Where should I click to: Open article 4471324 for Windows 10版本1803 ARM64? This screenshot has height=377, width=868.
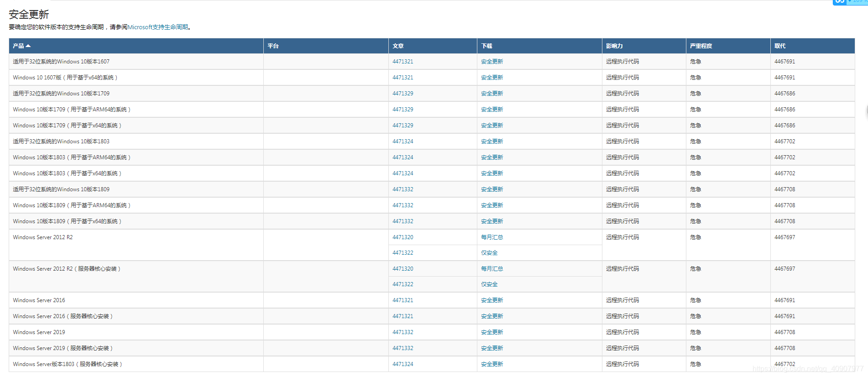coord(403,157)
